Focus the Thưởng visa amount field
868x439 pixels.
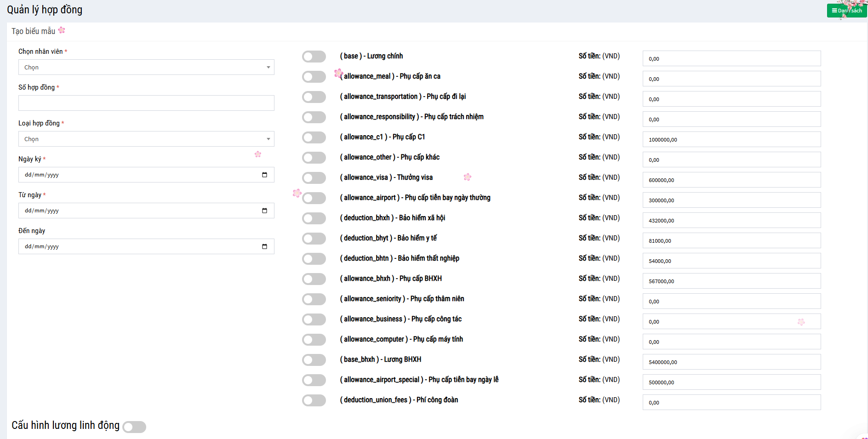click(x=731, y=180)
